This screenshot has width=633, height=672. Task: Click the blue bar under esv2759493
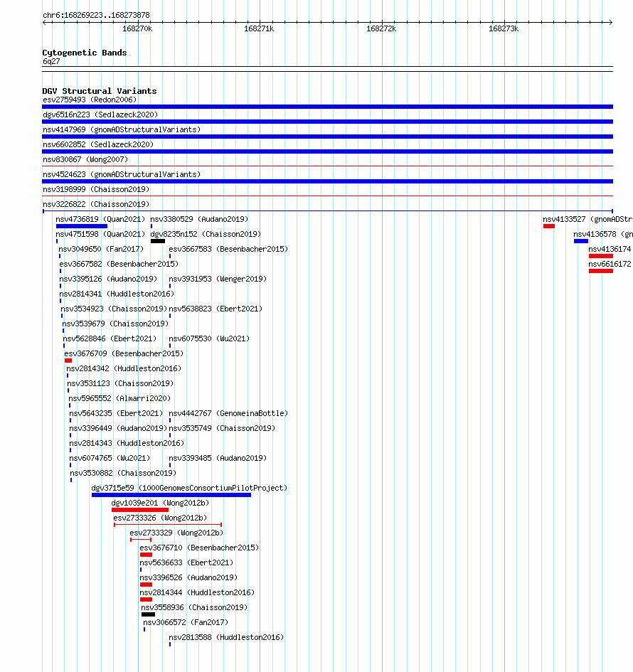click(327, 107)
